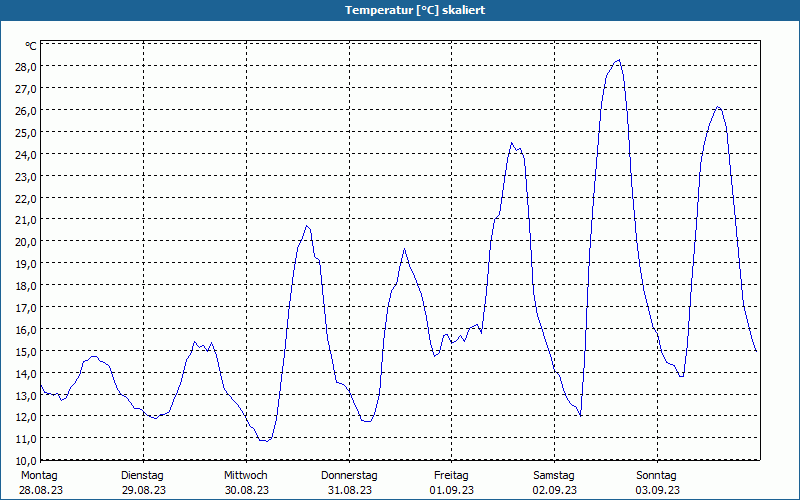Click the 20,0 y-axis label
The width and height of the screenshot is (800, 500).
click(x=27, y=242)
